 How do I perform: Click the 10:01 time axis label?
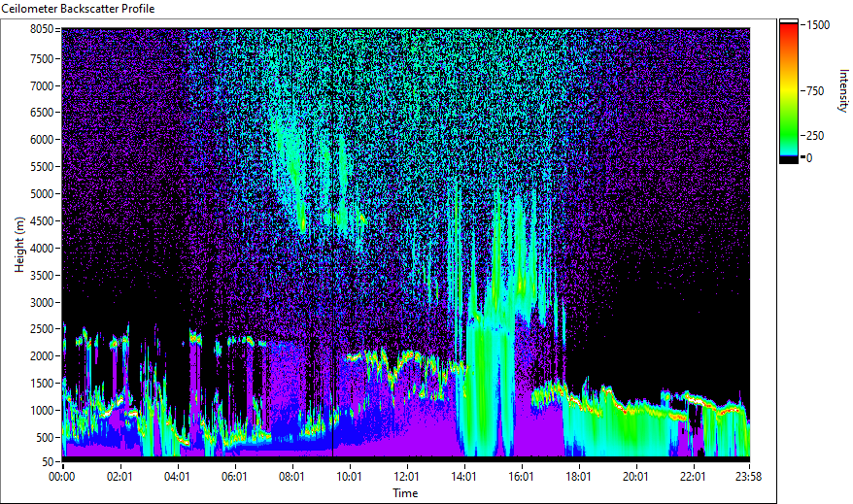349,477
